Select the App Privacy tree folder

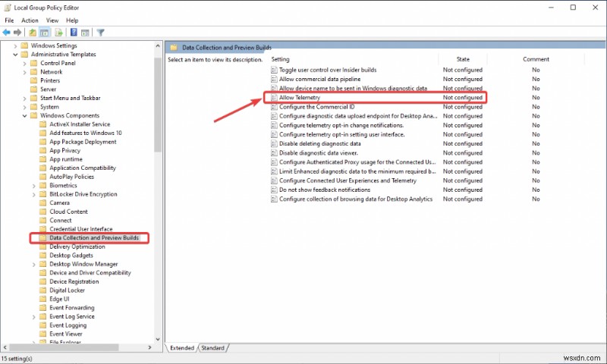(64, 150)
